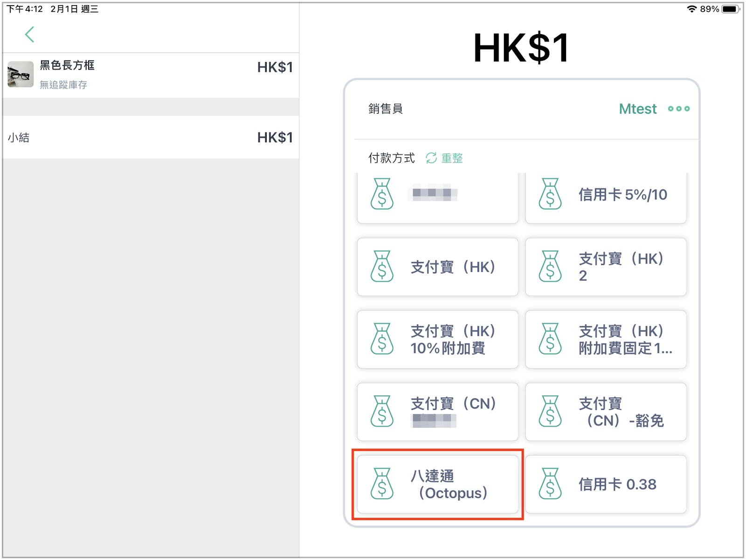
Task: Tap money bag icon for 信用卡 0.38
Action: [550, 484]
